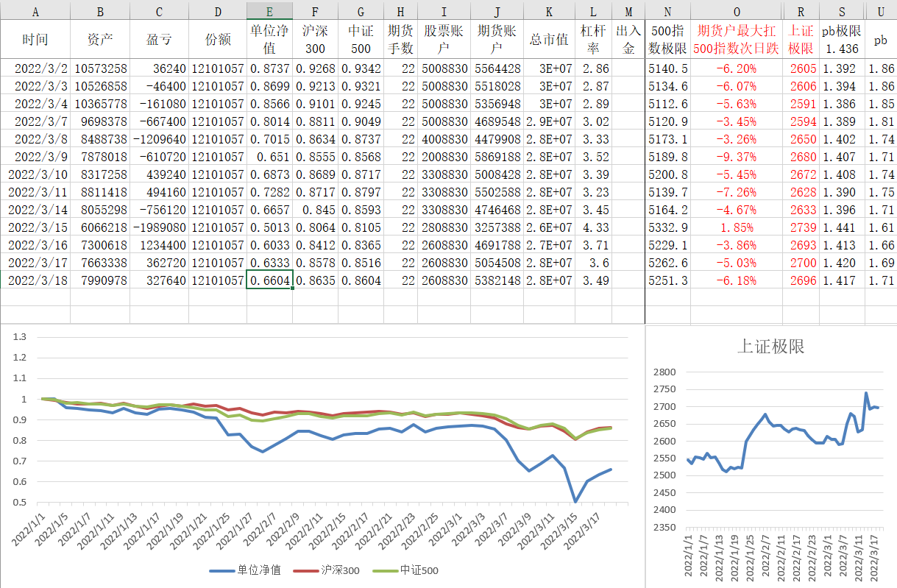Select the 5332.9 cell in 500指数极限 column

(668, 228)
